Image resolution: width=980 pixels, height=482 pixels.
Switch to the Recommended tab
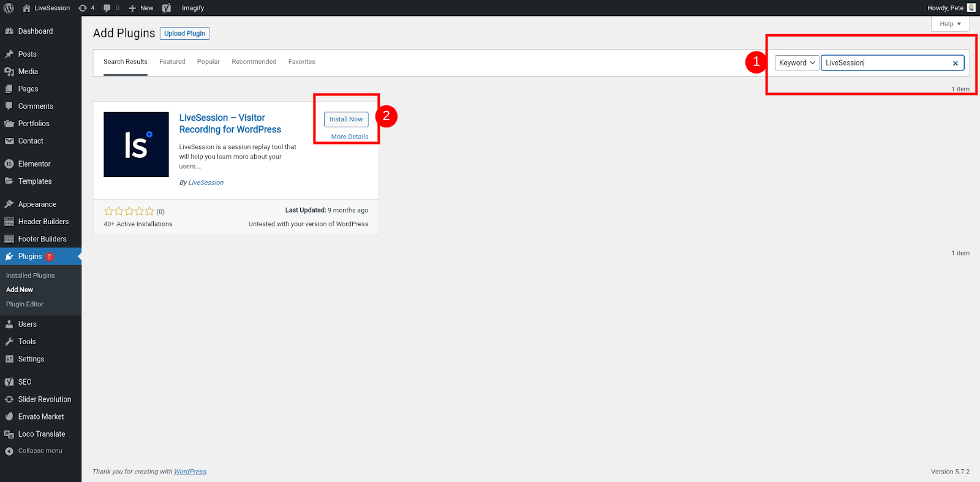[254, 62]
